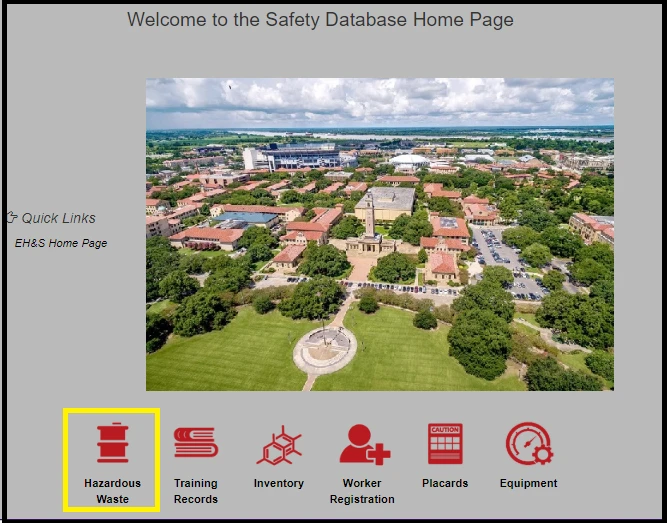Select the Worker Registration text label
Viewport: 667px width, 523px height.
362,491
